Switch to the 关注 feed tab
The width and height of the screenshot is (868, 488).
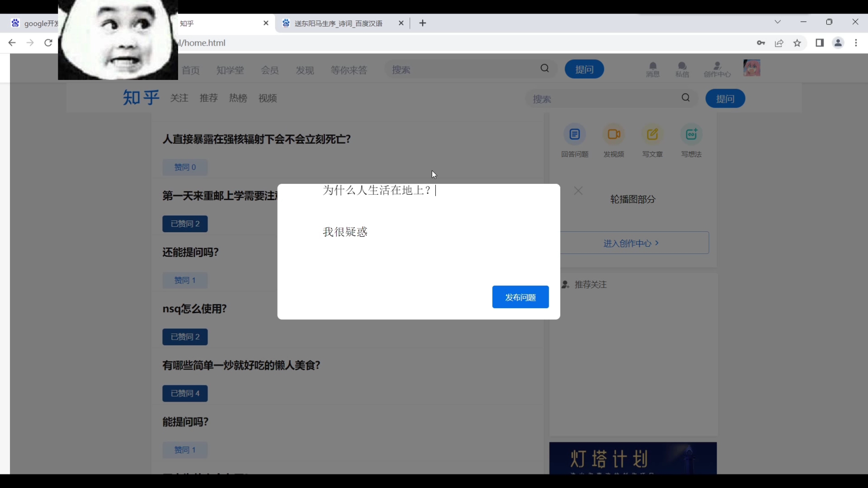179,98
